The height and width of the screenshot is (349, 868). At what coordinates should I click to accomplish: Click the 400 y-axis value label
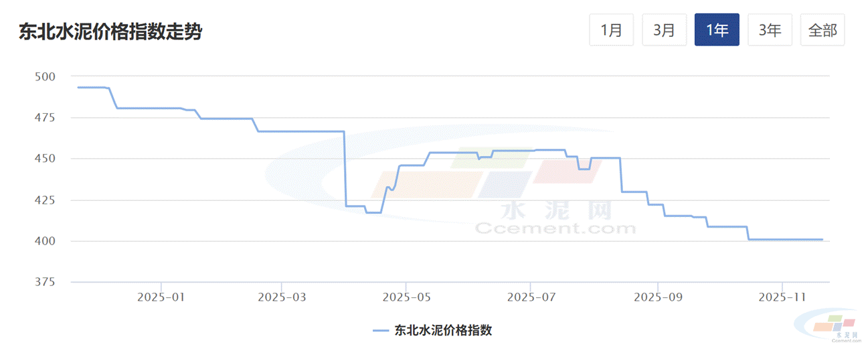click(44, 241)
